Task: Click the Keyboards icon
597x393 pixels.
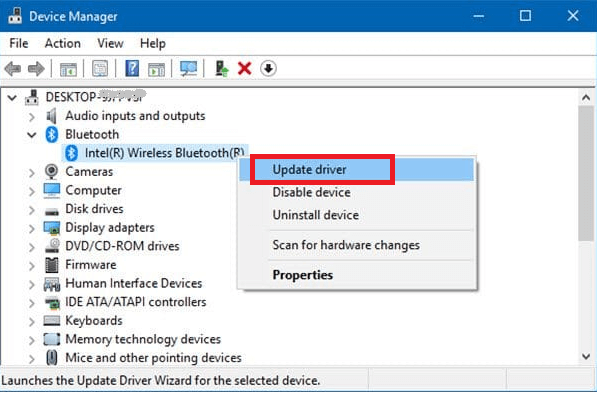Action: 51,321
